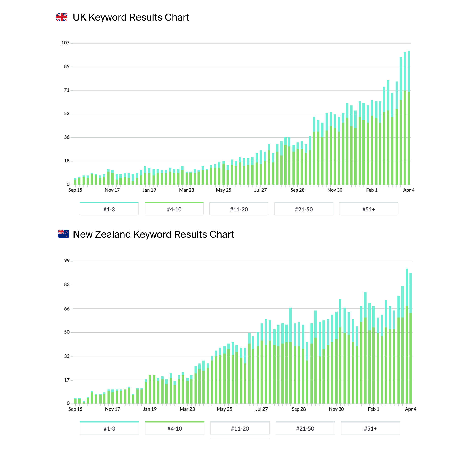Click the New Zealand flag icon

(63, 234)
